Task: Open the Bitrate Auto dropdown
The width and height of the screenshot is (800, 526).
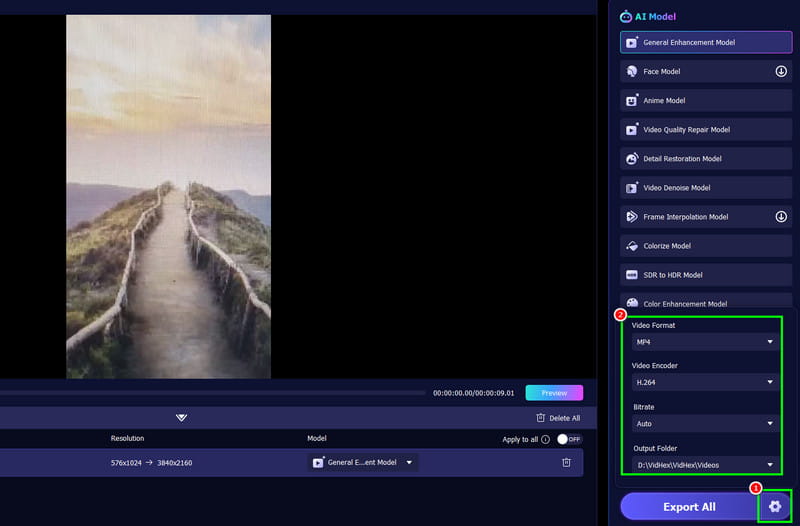Action: pos(705,424)
